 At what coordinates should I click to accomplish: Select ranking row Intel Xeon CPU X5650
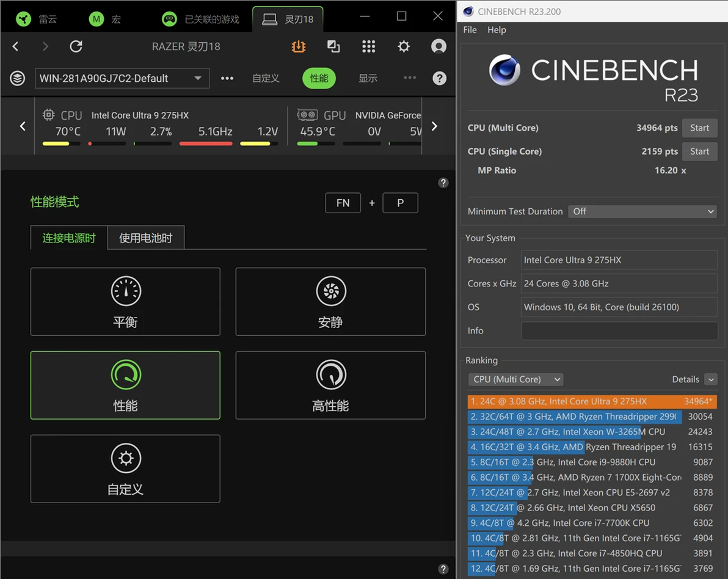[x=592, y=508]
